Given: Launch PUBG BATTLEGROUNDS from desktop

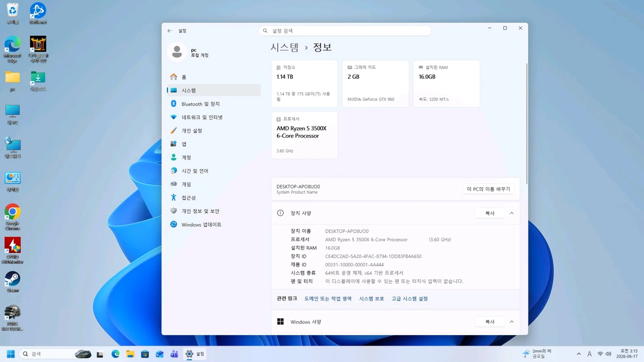Looking at the screenshot, I should (x=13, y=318).
